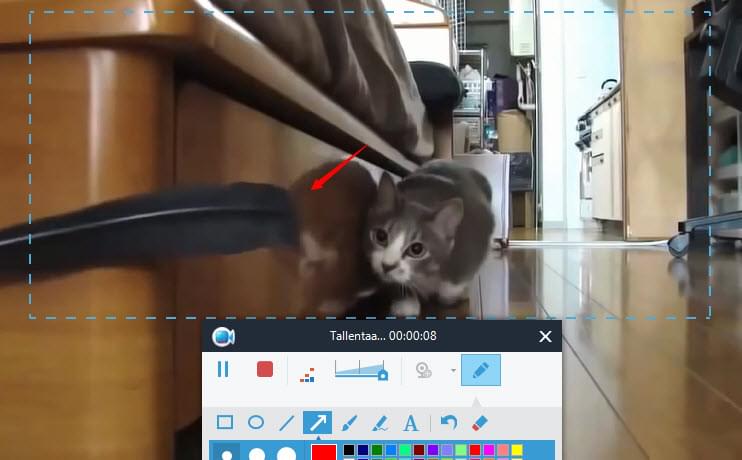The width and height of the screenshot is (742, 460).
Task: Close the recorder toolbar window
Action: pos(545,337)
